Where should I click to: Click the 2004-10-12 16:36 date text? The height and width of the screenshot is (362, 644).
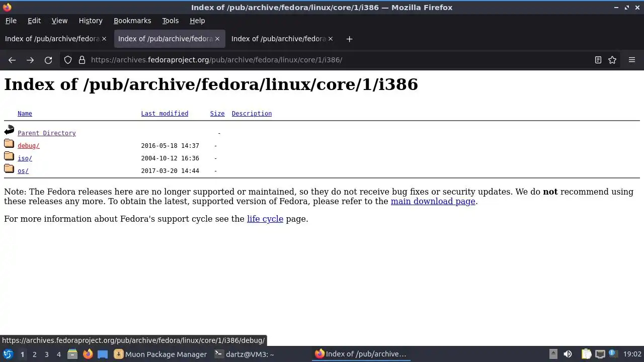coord(170,158)
